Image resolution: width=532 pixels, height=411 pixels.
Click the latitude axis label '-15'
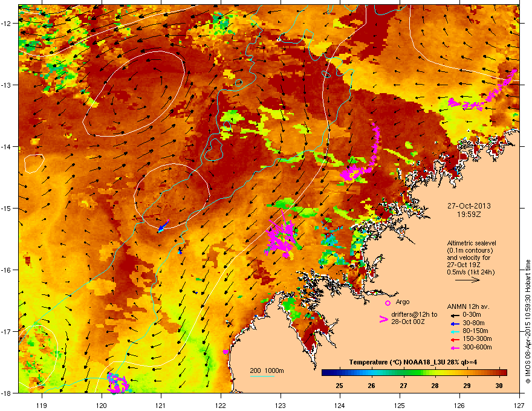[x=7, y=209]
